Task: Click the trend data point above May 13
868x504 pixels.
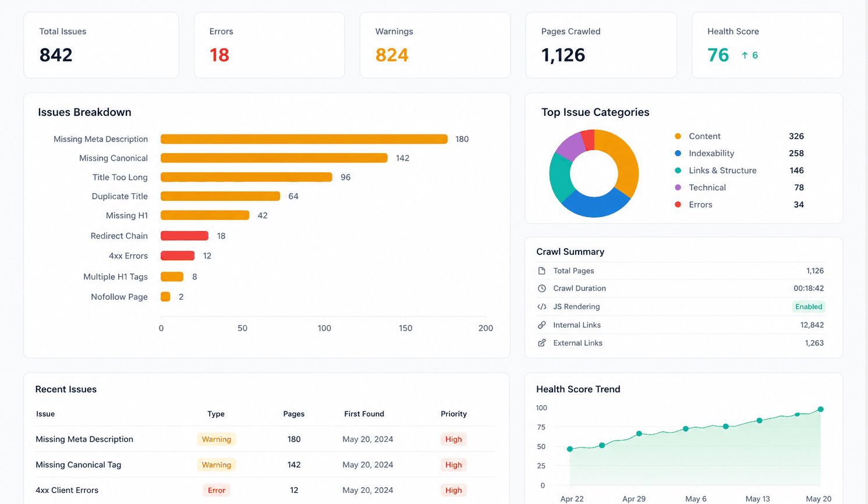Action: (760, 420)
